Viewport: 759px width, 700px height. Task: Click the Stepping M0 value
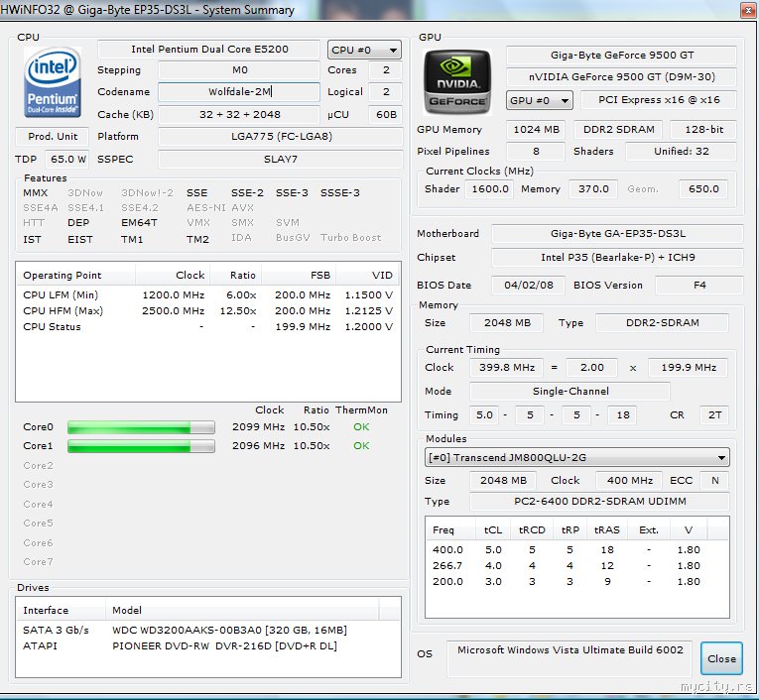[239, 70]
